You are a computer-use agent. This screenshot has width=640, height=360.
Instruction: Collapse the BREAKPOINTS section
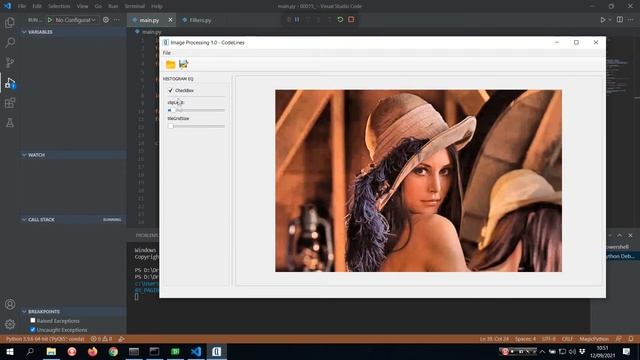(73, 311)
